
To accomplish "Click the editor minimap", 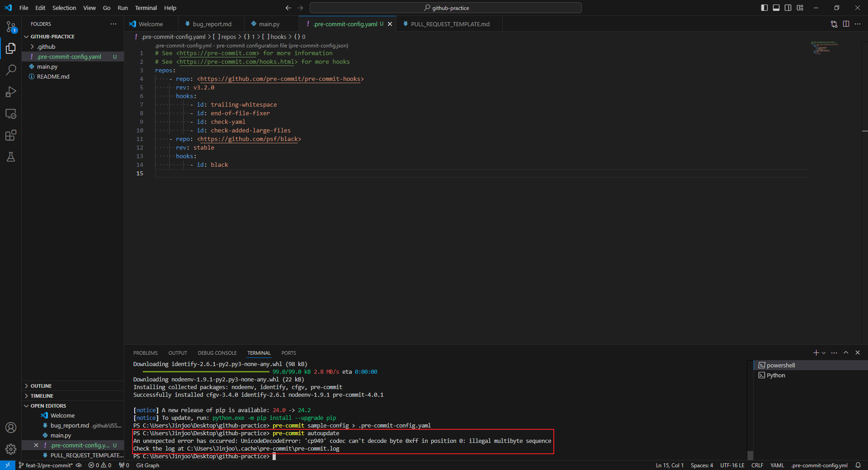I will point(825,48).
